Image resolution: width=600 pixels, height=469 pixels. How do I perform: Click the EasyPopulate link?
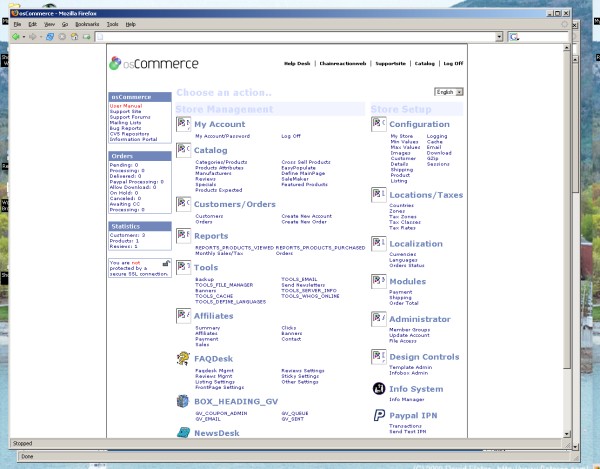tap(298, 168)
